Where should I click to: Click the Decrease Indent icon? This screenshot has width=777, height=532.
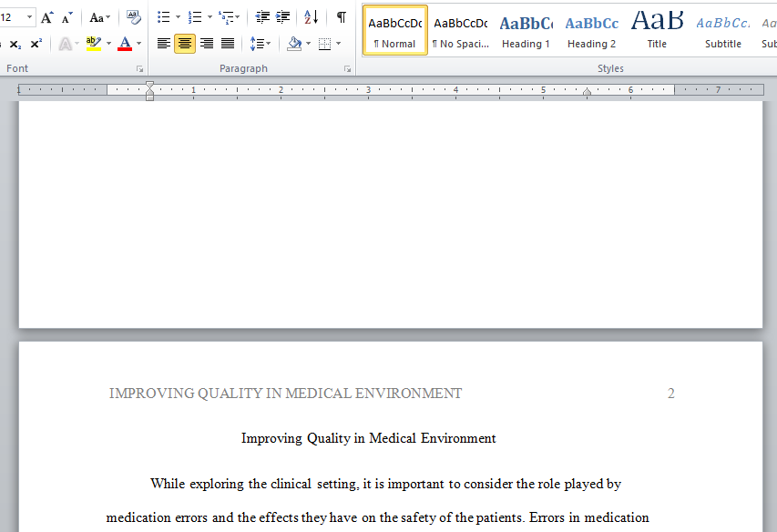tap(262, 18)
